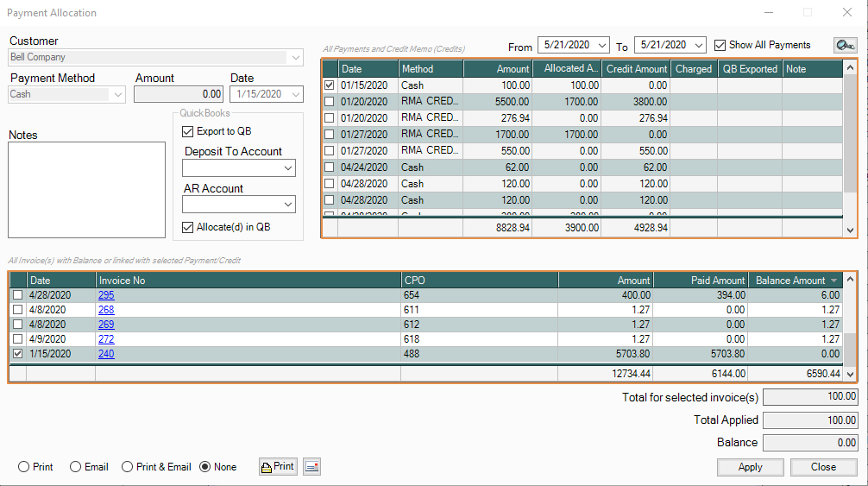Open the From date picker dropdown
868x486 pixels.
point(601,45)
